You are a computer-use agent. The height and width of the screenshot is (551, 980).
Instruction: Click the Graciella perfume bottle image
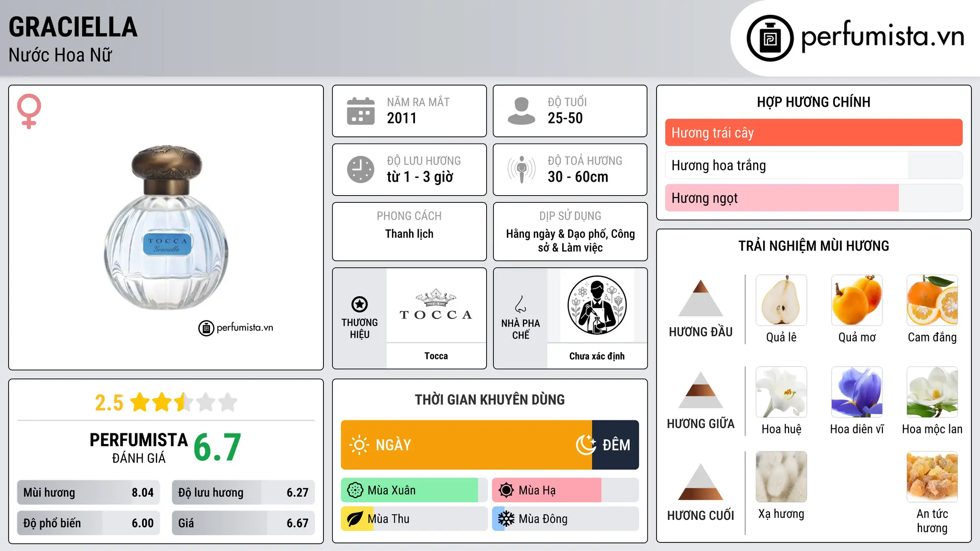coord(166,228)
